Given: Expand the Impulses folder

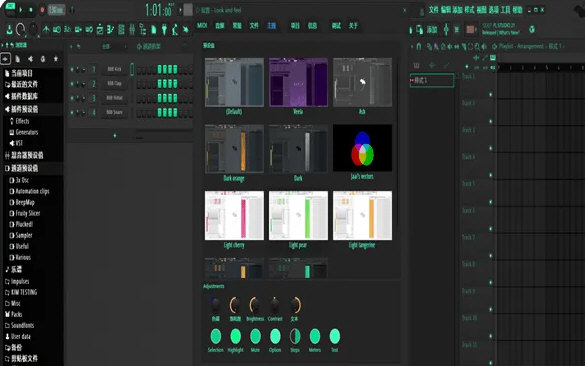Looking at the screenshot, I should point(17,281).
